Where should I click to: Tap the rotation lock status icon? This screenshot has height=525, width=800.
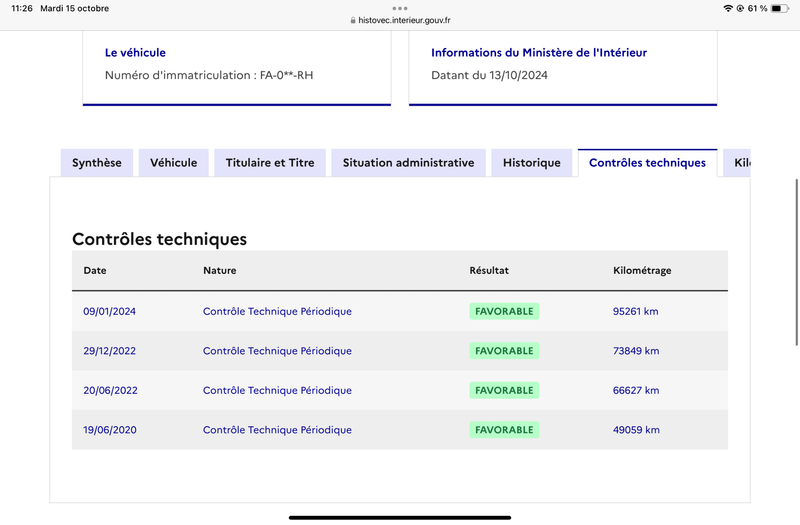(x=740, y=8)
